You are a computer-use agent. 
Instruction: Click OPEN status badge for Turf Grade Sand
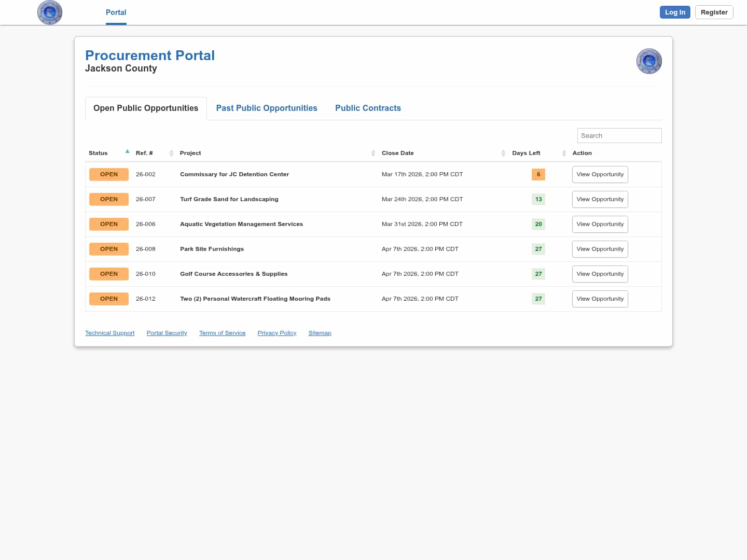109,199
